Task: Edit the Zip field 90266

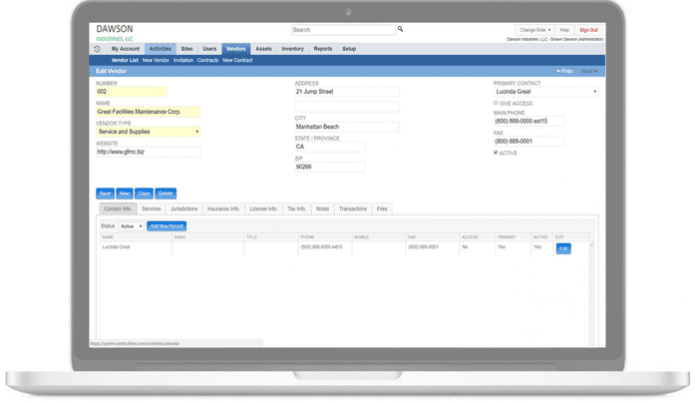Action: pos(330,167)
